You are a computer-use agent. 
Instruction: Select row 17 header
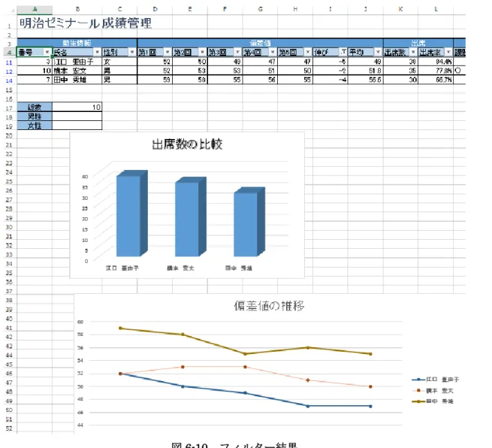[x=9, y=108]
